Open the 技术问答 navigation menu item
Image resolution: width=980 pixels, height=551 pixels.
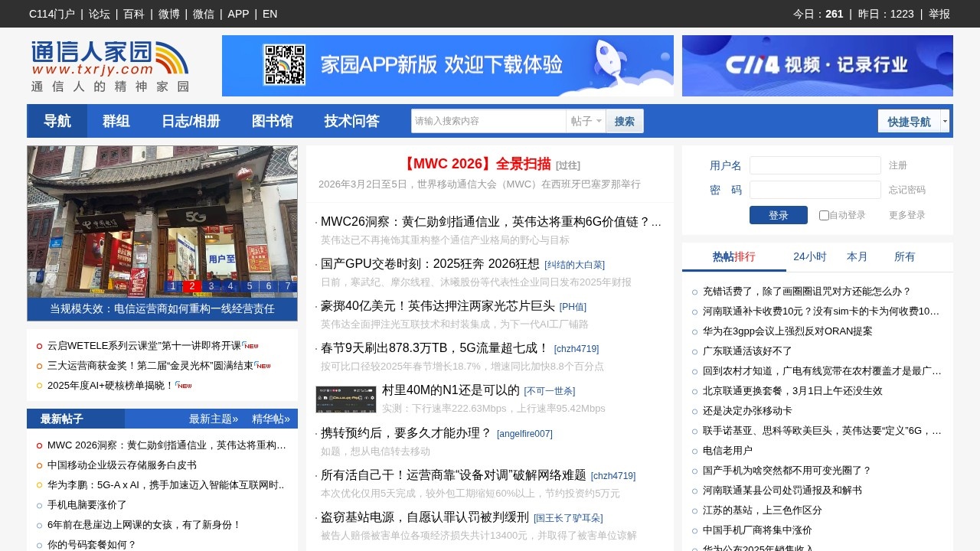pyautogui.click(x=351, y=121)
